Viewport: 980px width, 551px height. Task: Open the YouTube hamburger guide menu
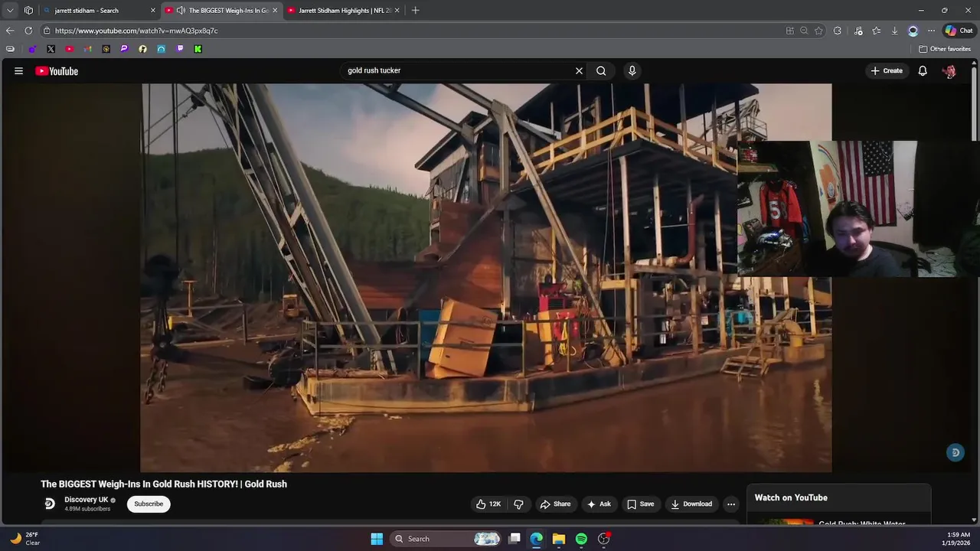[18, 70]
